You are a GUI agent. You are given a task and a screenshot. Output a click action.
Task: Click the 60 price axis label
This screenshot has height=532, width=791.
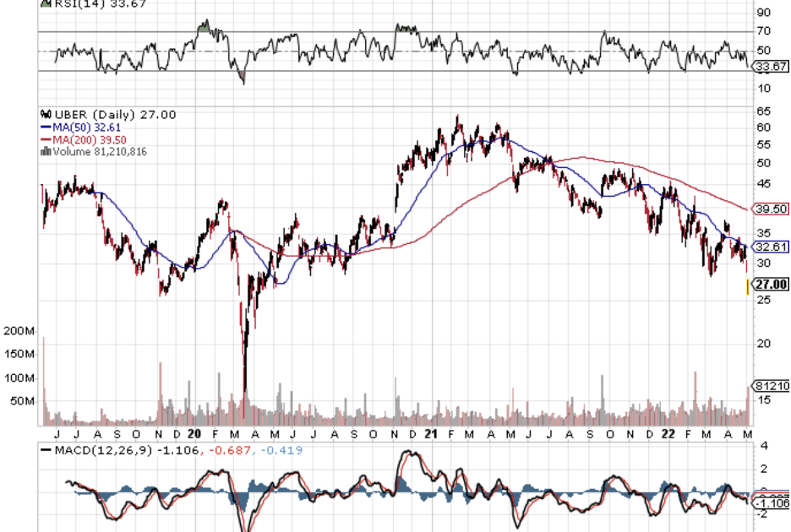(764, 128)
